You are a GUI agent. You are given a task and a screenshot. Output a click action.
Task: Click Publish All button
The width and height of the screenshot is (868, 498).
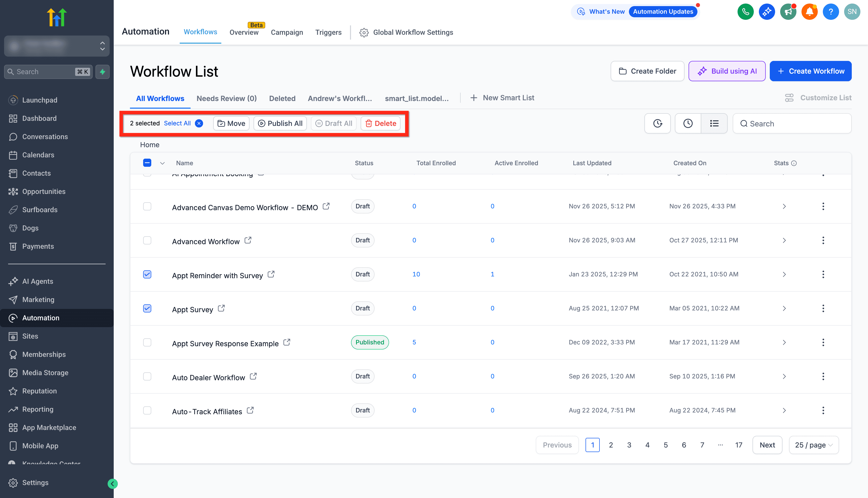click(x=280, y=123)
